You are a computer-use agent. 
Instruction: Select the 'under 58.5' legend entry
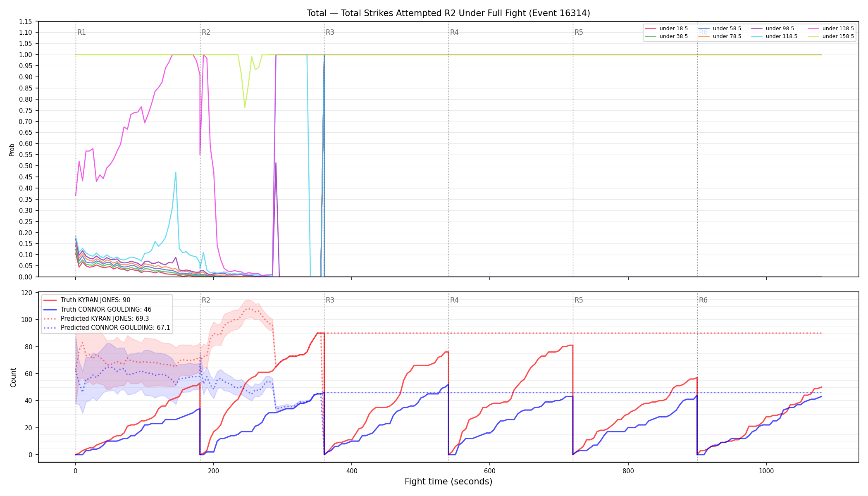(x=720, y=29)
